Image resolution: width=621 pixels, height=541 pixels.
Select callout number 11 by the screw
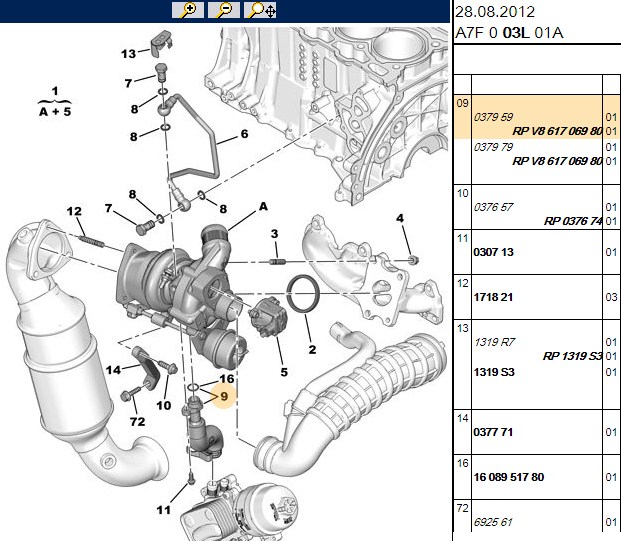163,510
